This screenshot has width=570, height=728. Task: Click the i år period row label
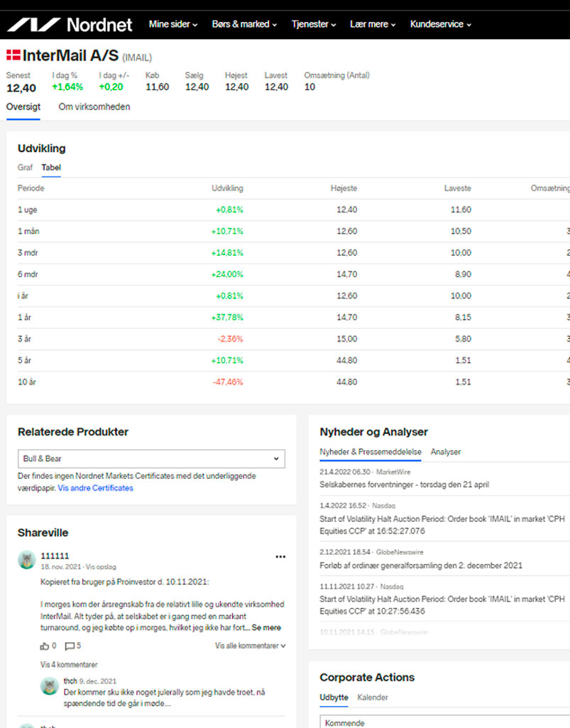pyautogui.click(x=23, y=295)
